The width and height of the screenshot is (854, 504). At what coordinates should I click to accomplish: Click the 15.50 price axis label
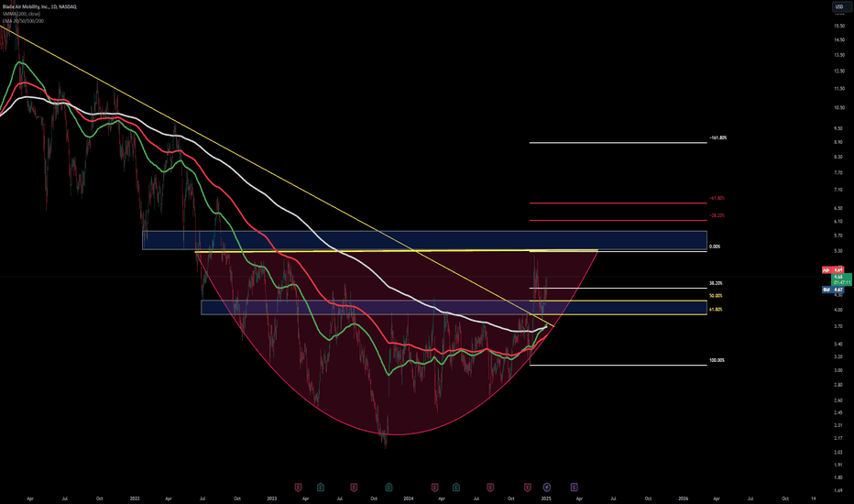(839, 26)
